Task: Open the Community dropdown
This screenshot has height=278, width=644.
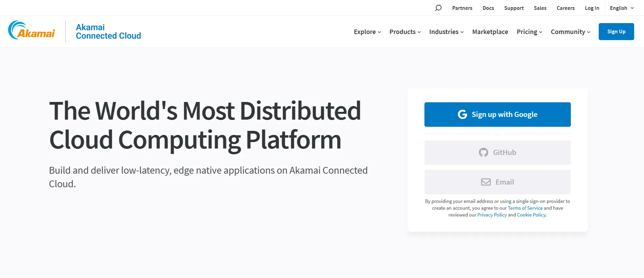Action: pyautogui.click(x=570, y=32)
